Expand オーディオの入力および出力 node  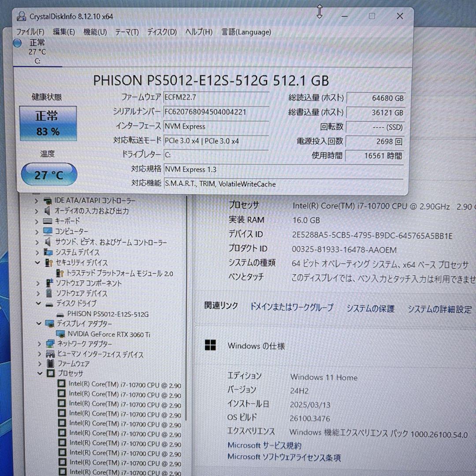(37, 211)
